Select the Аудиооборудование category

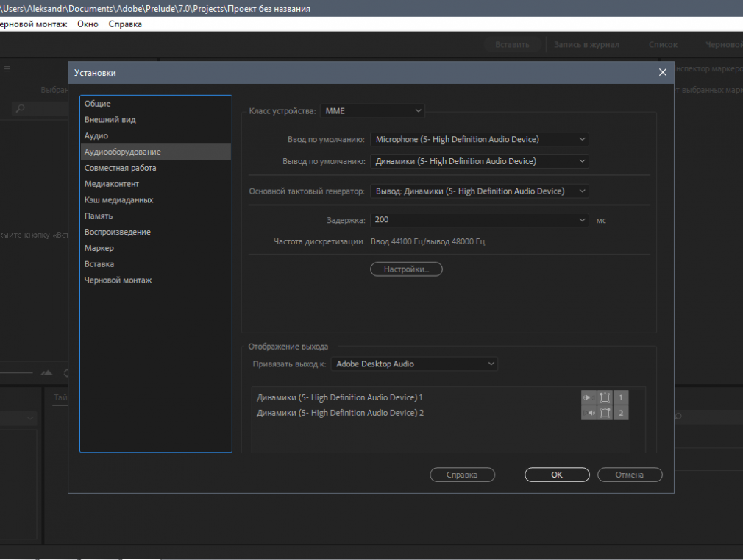click(155, 152)
